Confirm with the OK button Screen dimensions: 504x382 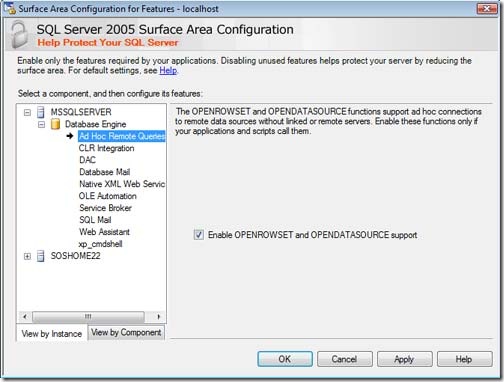click(285, 359)
